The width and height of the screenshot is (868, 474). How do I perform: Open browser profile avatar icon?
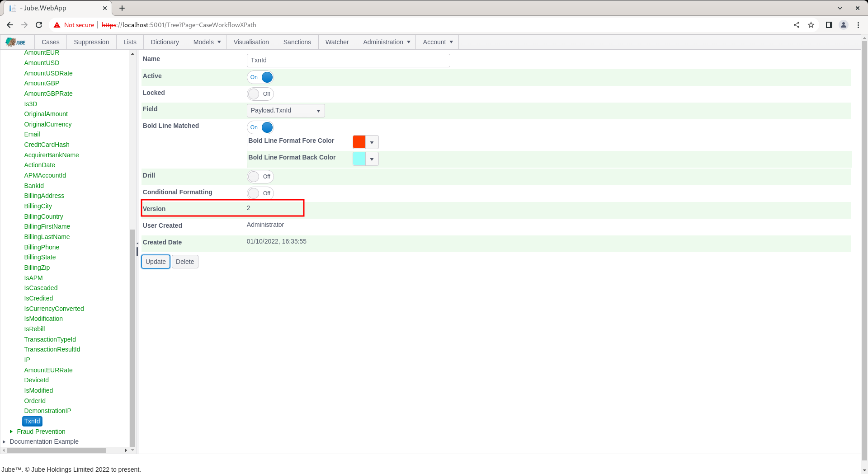pos(844,25)
